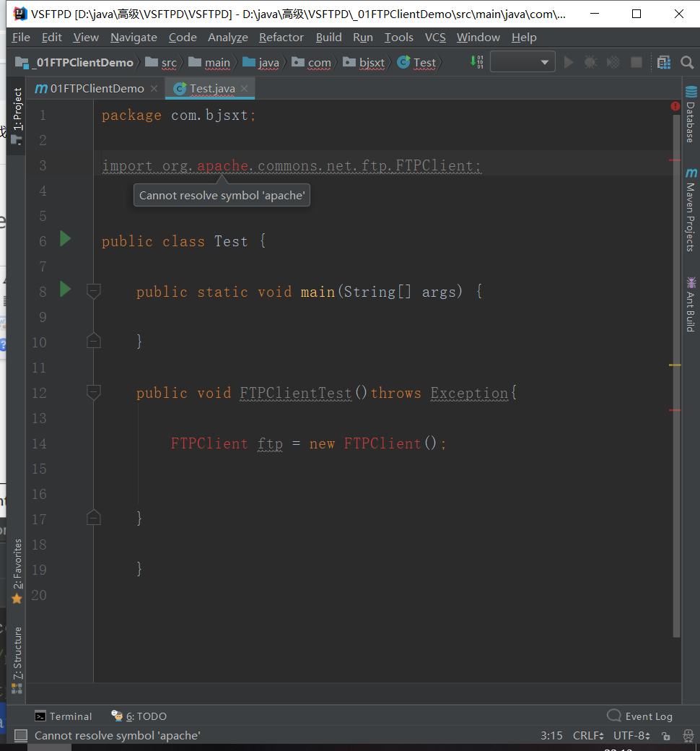
Task: Click com package in navigation bar
Action: (311, 63)
